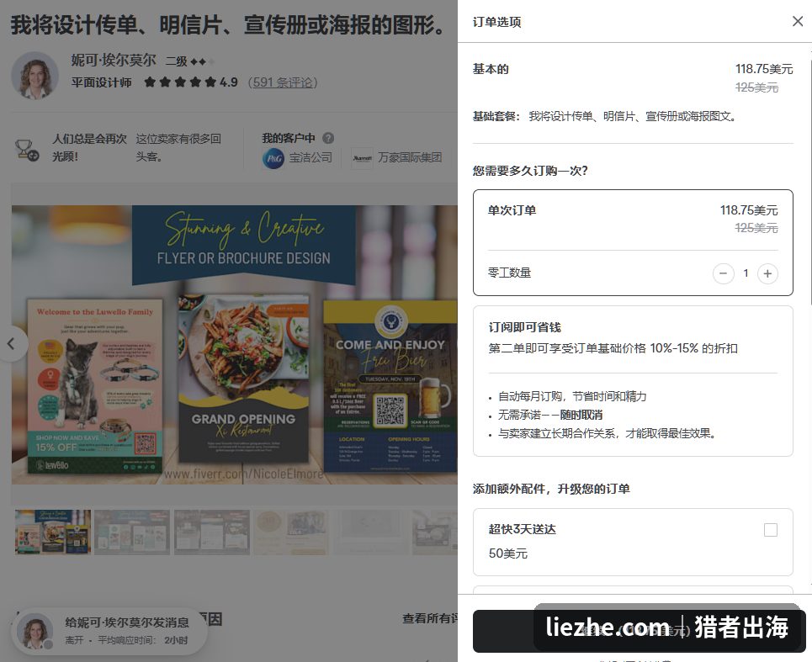Close the 订单选项 panel with the X
The image size is (812, 662).
tap(798, 21)
